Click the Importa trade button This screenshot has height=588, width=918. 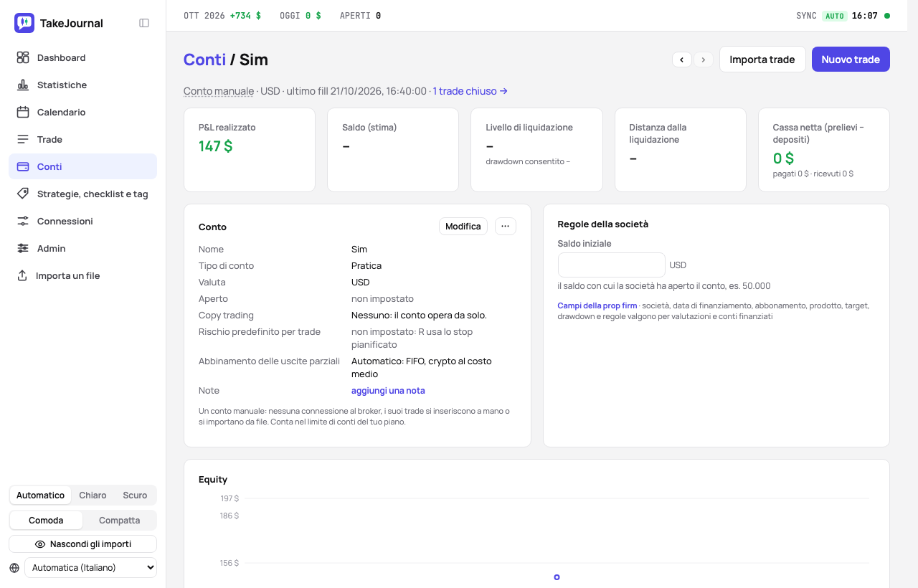[x=762, y=60]
